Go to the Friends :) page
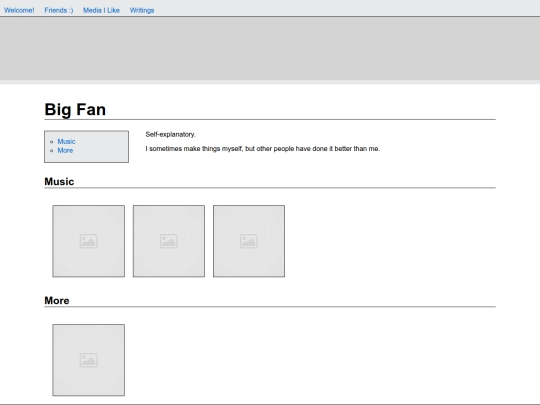 point(59,10)
